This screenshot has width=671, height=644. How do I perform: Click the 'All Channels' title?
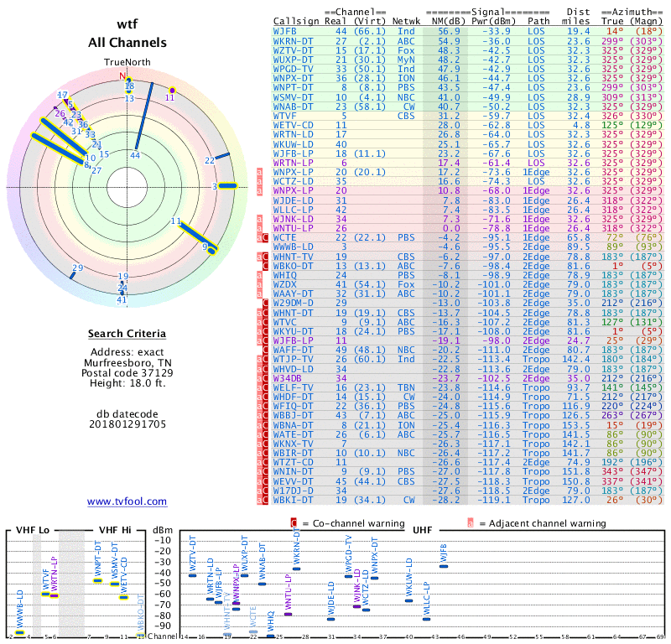tap(127, 43)
